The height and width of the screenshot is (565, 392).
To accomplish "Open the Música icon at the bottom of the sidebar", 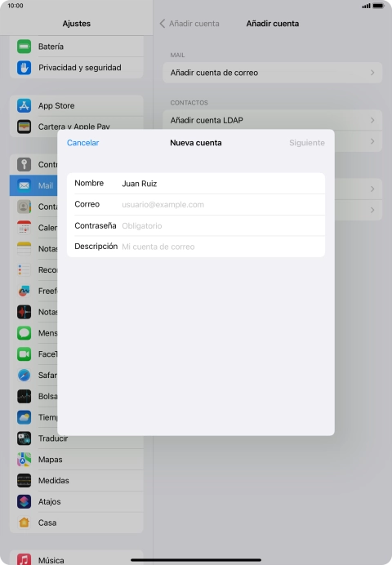I will pos(24,559).
